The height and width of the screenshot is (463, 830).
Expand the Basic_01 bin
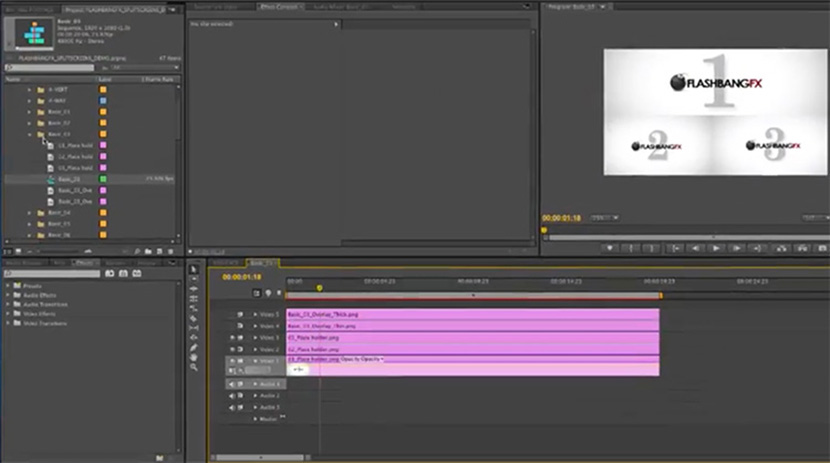pos(29,112)
